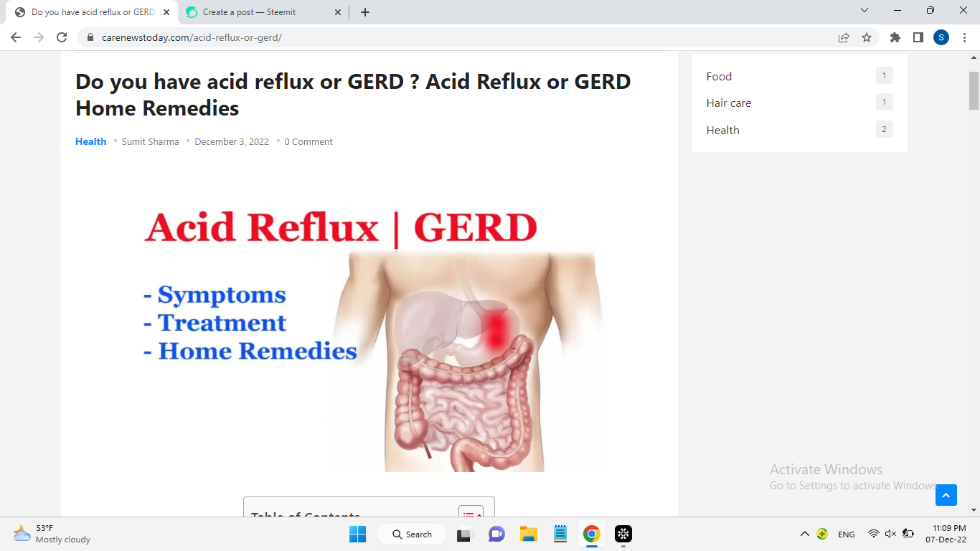980x551 pixels.
Task: Click the browser forward arrow
Action: coord(39,37)
